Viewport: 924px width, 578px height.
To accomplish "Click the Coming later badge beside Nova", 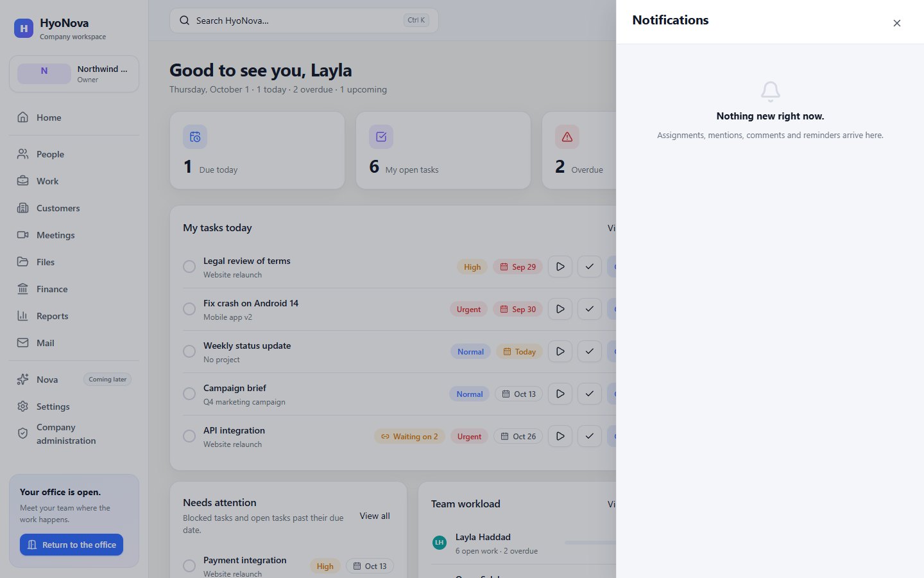I will pyautogui.click(x=108, y=380).
